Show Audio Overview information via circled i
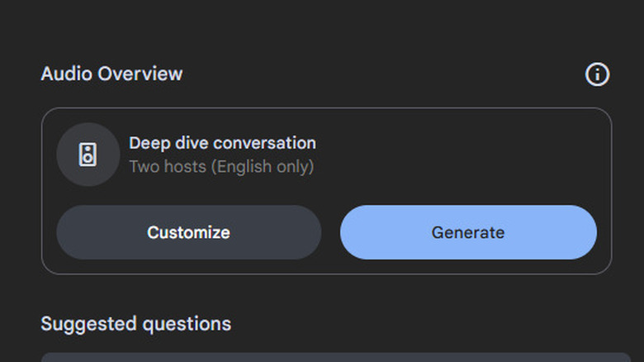This screenshot has width=644, height=362. (x=597, y=74)
